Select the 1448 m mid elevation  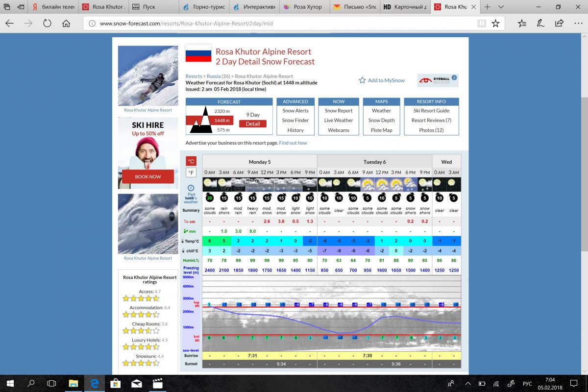(222, 121)
